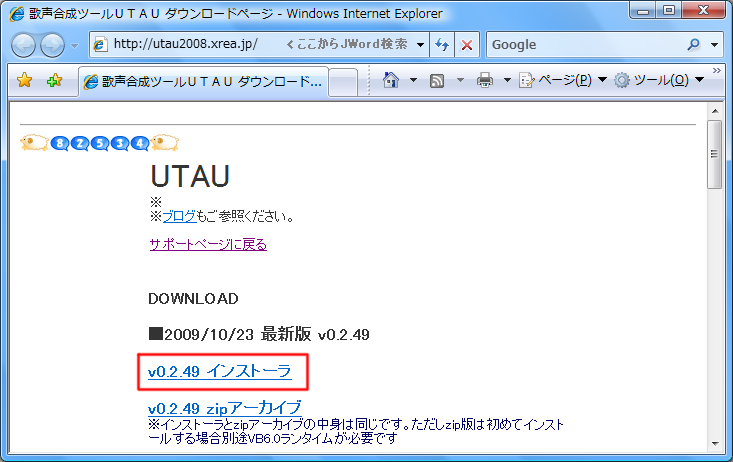Click the RSS feeds icon
Viewport: 733px width, 462px height.
pos(437,80)
